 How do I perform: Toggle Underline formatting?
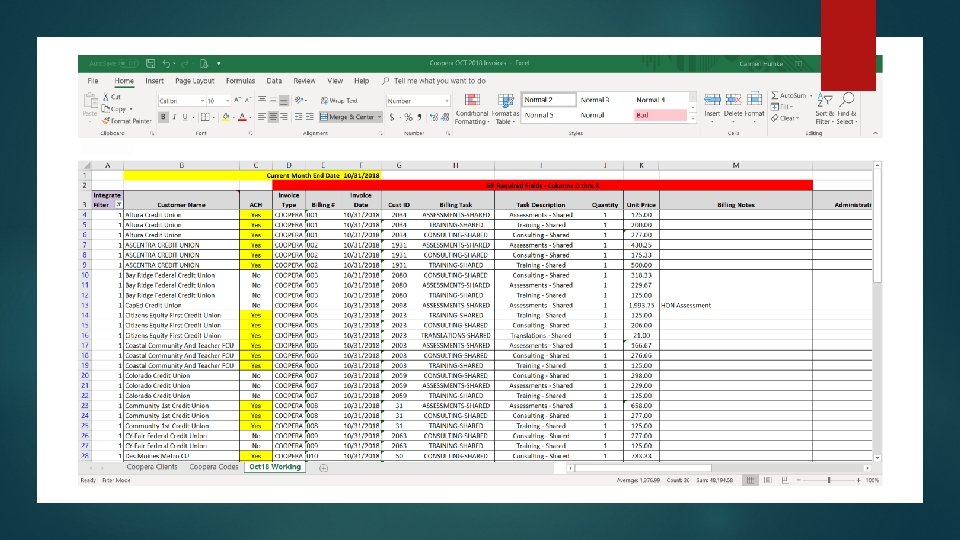[x=185, y=117]
